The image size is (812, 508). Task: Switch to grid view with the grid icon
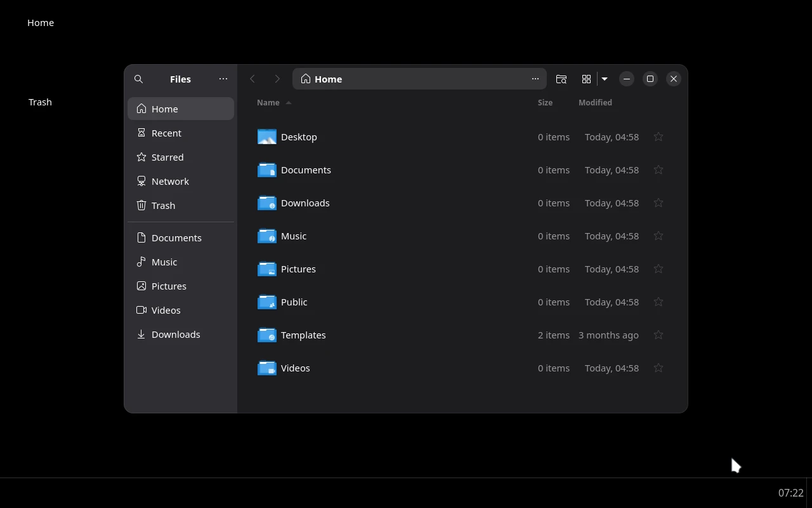586,79
